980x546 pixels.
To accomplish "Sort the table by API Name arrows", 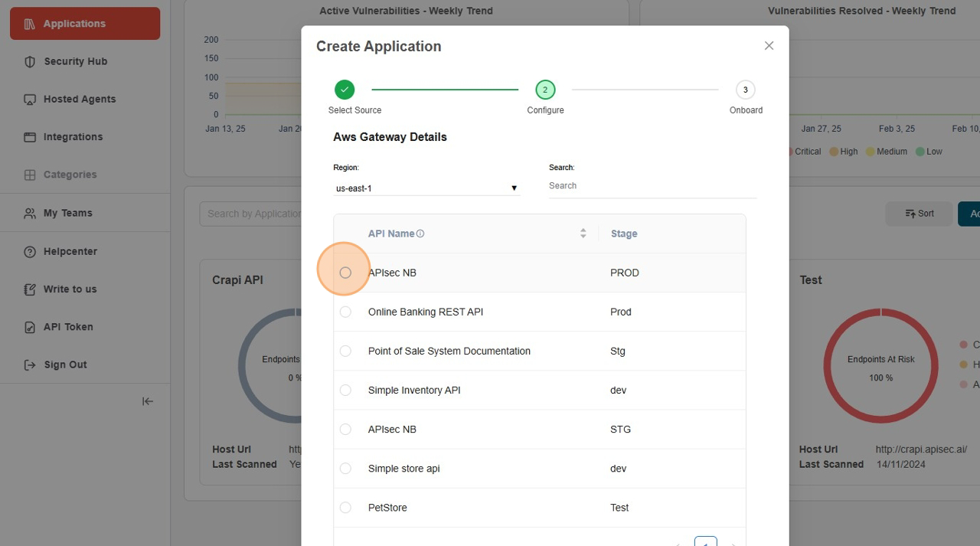I will click(583, 234).
